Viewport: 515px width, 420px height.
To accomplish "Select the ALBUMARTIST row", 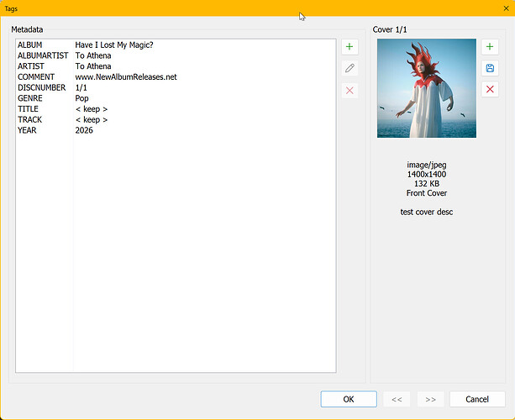I will tap(176, 55).
